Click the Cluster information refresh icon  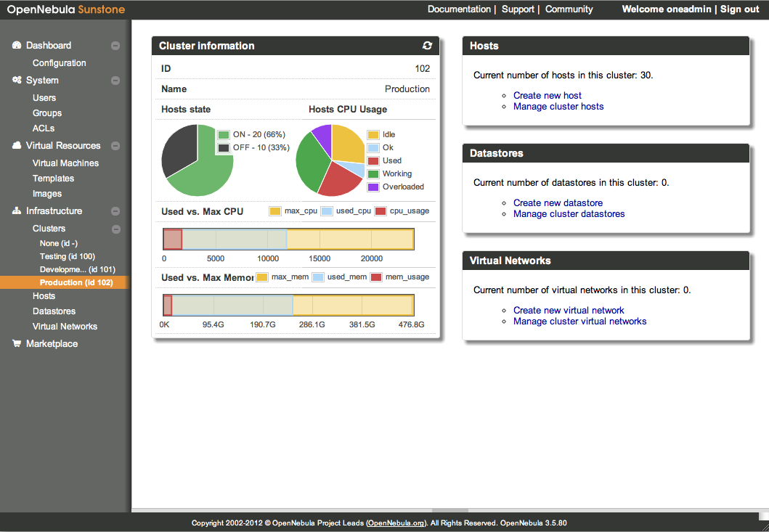tap(427, 46)
